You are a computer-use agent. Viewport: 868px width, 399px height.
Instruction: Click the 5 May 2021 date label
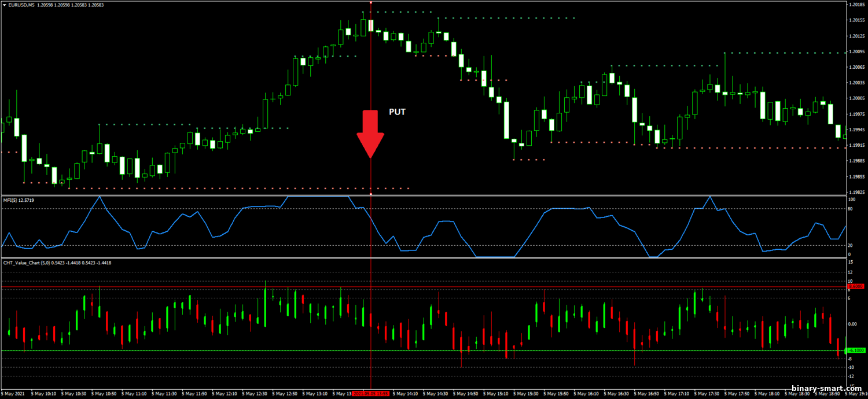tap(13, 394)
